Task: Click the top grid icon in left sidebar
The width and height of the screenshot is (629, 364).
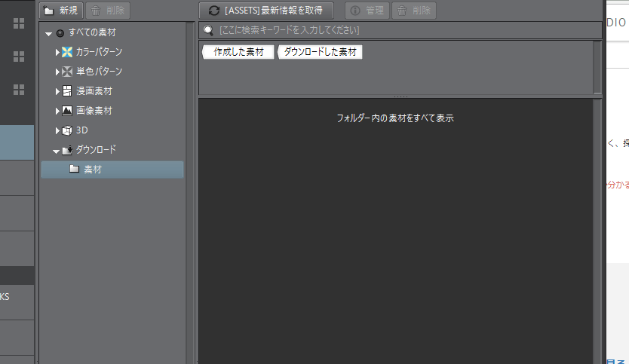Action: [x=19, y=23]
